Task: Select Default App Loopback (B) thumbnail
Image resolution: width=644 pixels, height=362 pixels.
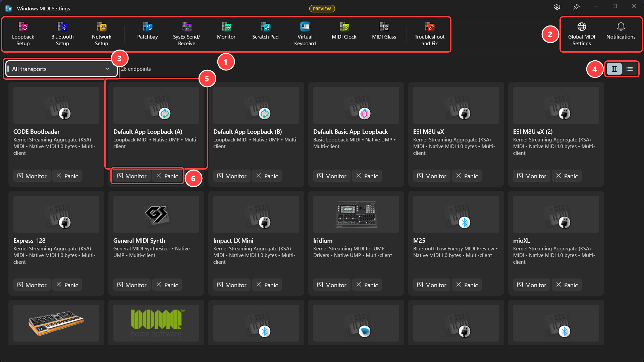Action: tap(256, 105)
